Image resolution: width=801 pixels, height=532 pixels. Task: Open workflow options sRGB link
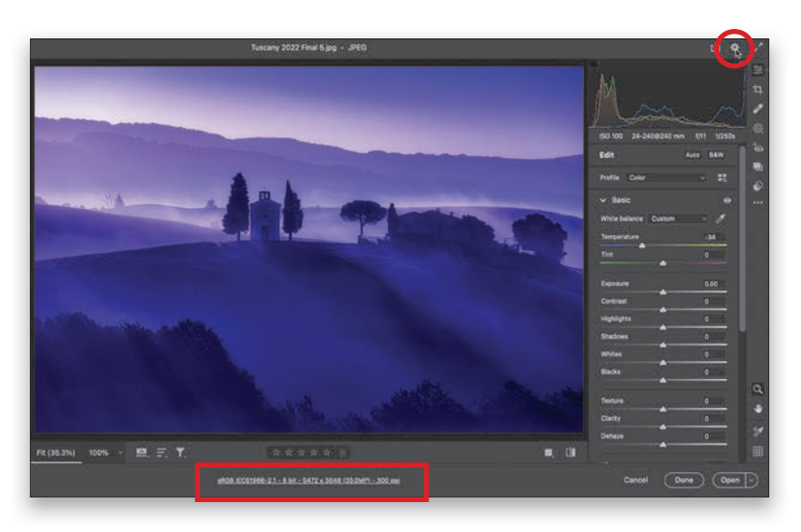pyautogui.click(x=309, y=480)
